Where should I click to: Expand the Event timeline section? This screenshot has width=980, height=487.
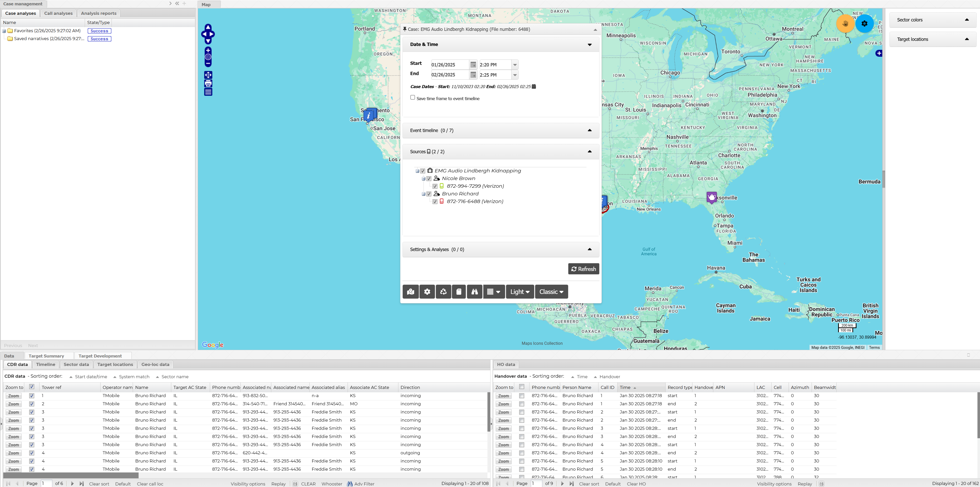pyautogui.click(x=590, y=130)
